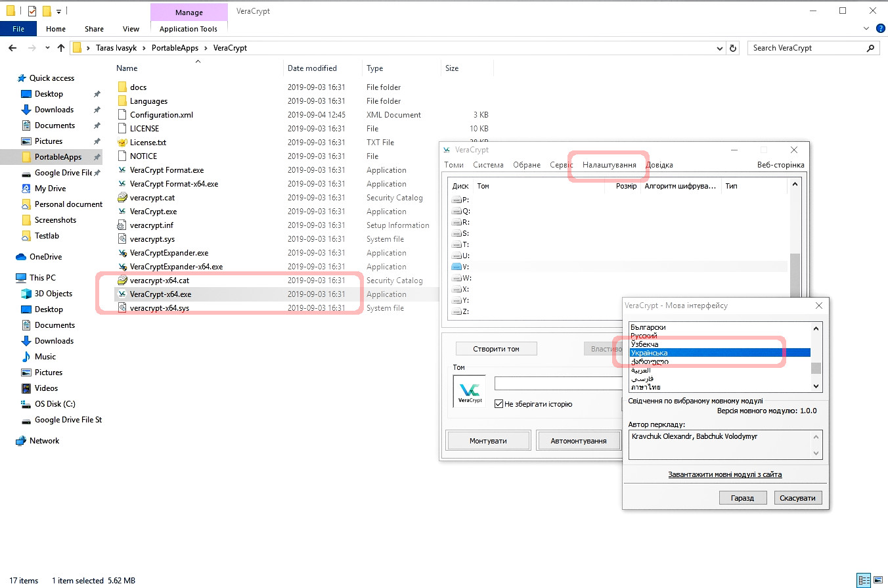
Task: Open Videos icon in sidebar
Action: 26,388
